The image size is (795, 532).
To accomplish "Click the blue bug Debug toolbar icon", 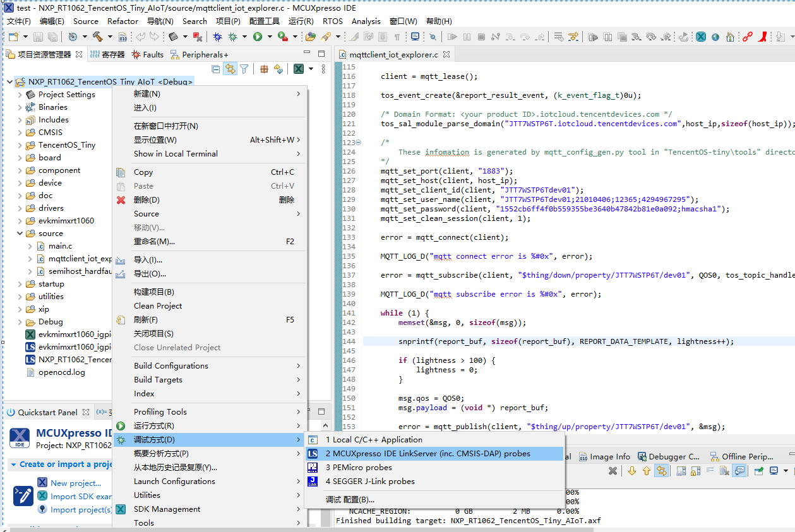I will click(217, 37).
